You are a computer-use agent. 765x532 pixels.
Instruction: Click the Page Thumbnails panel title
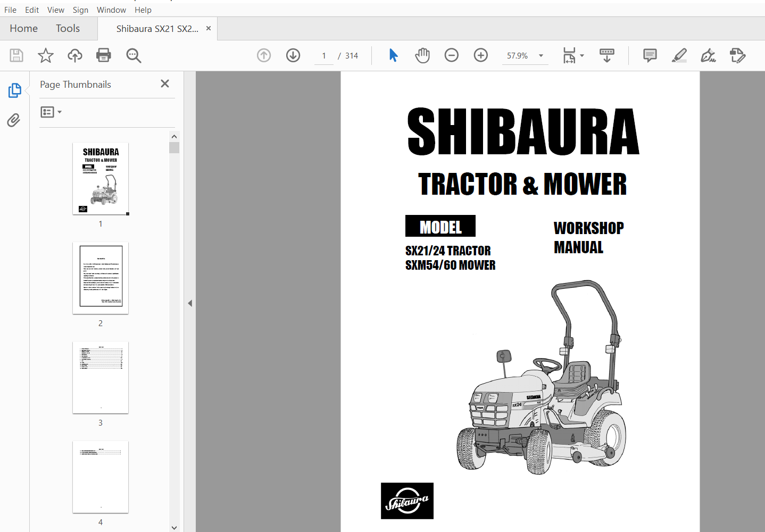76,85
